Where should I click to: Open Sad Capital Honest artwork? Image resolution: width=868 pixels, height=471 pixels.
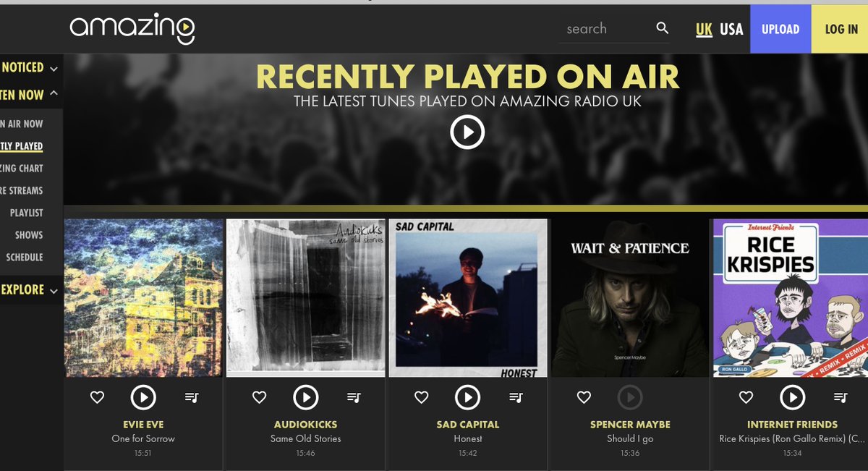click(x=467, y=298)
